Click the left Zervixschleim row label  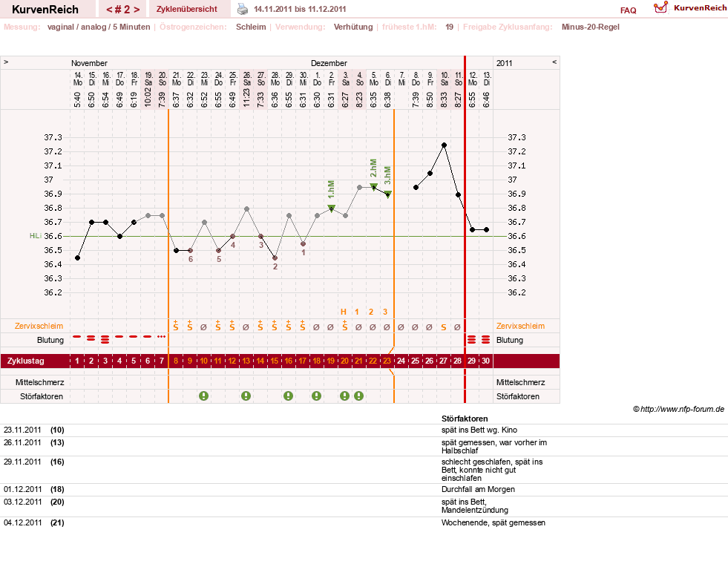(39, 326)
